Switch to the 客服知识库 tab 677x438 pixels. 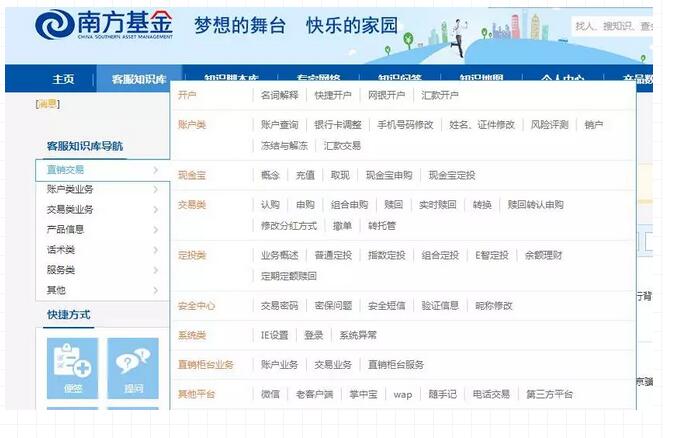click(x=138, y=80)
